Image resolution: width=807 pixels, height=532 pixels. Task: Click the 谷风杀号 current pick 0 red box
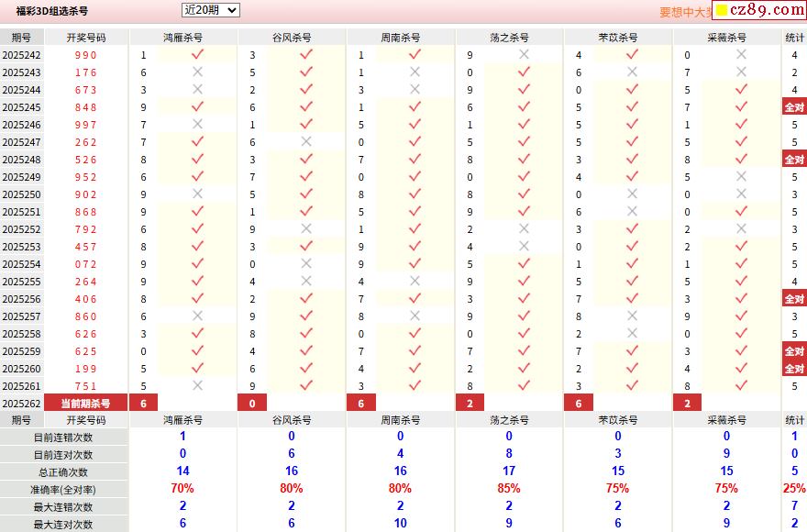pyautogui.click(x=252, y=404)
